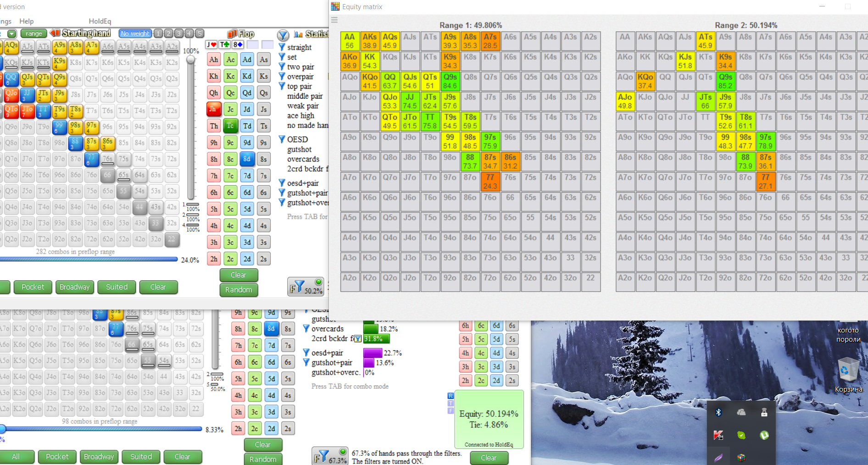Click the funnel icon beside overpair

(x=282, y=76)
